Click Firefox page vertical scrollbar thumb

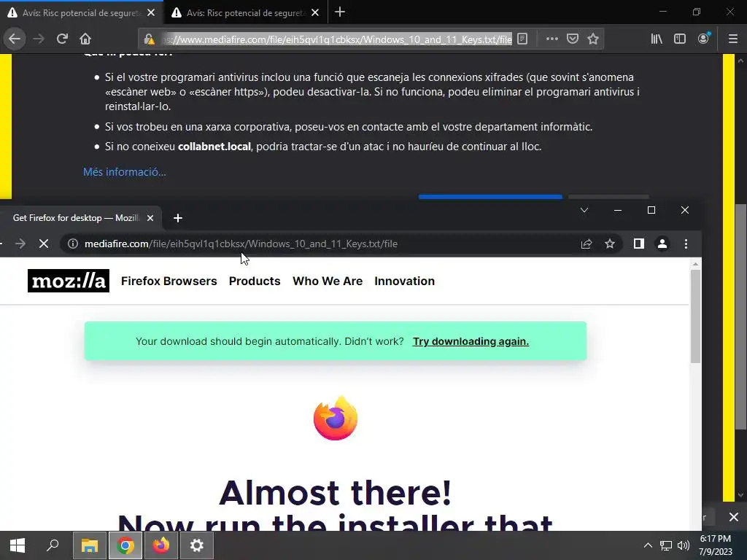coord(740,316)
